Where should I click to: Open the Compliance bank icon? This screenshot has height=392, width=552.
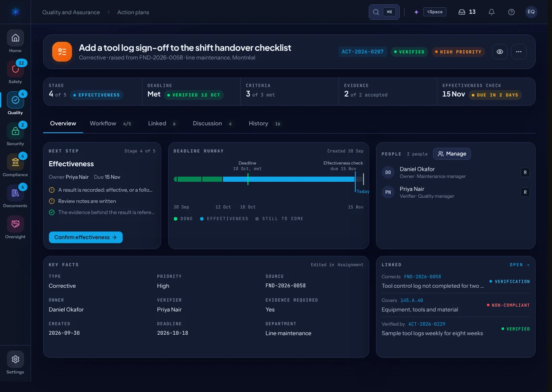click(16, 162)
